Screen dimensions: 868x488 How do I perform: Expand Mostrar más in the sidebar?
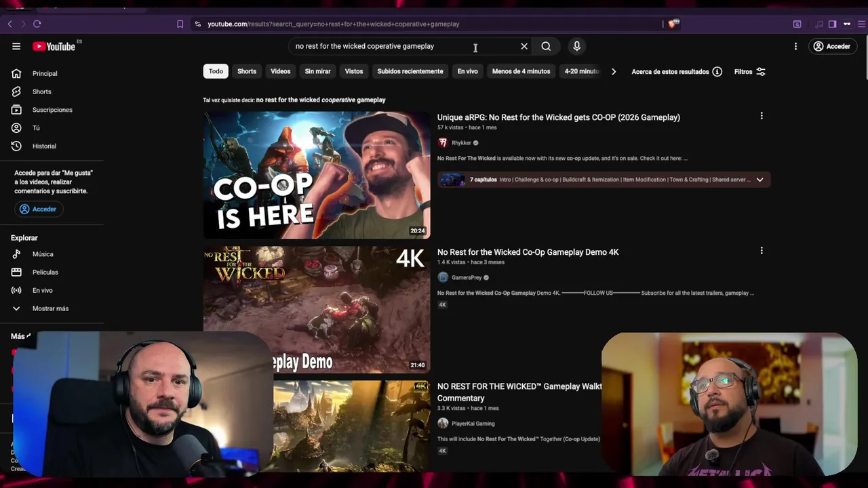52,308
